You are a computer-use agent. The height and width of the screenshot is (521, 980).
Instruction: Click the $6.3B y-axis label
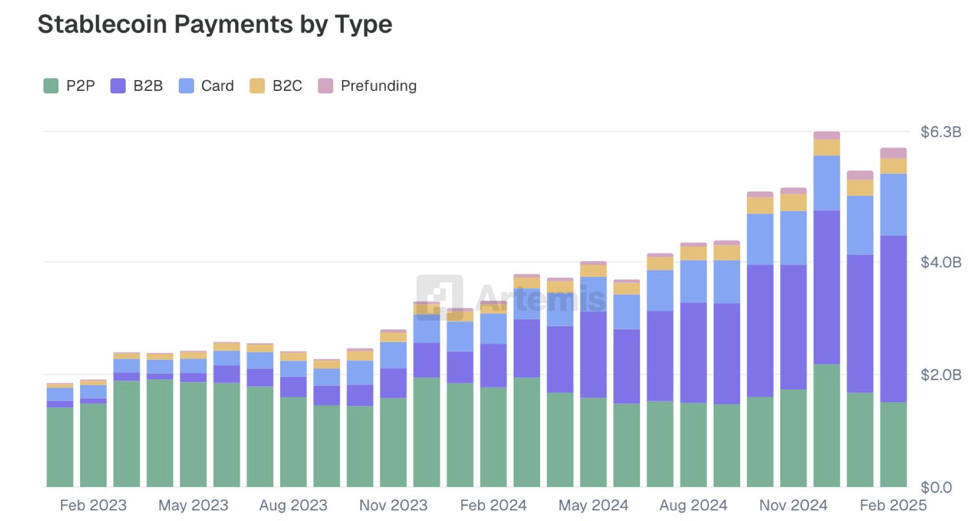tap(941, 132)
